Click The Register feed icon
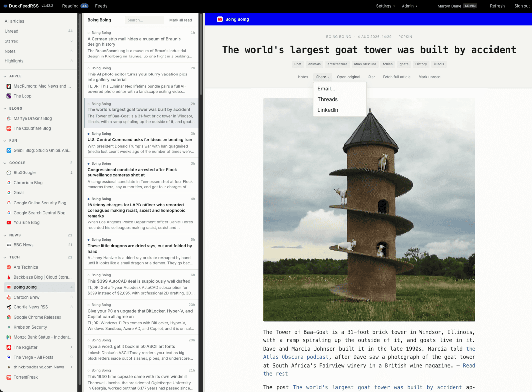The width and height of the screenshot is (532, 392). (x=9, y=347)
